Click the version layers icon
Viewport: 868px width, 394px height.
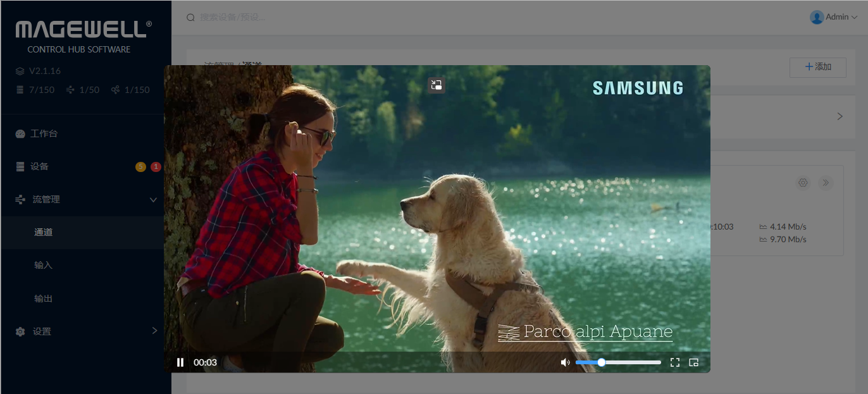coord(20,71)
